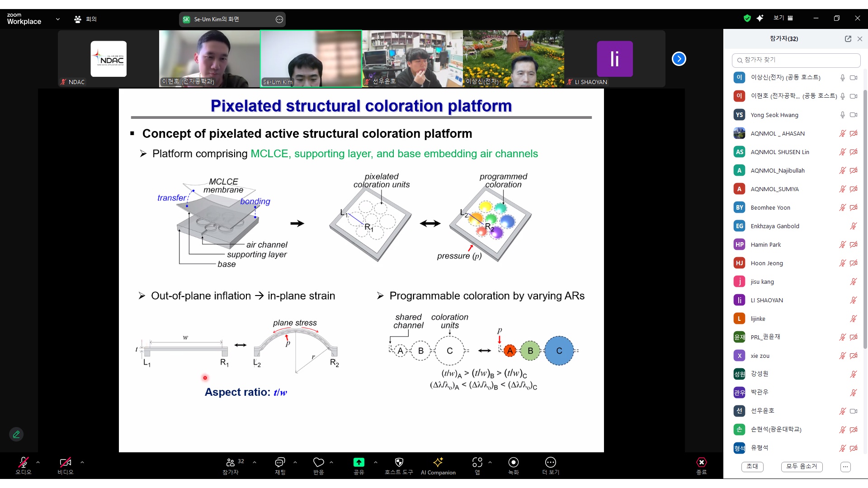The width and height of the screenshot is (868, 488).
Task: End the meeting with 종료 button
Action: pyautogui.click(x=701, y=466)
